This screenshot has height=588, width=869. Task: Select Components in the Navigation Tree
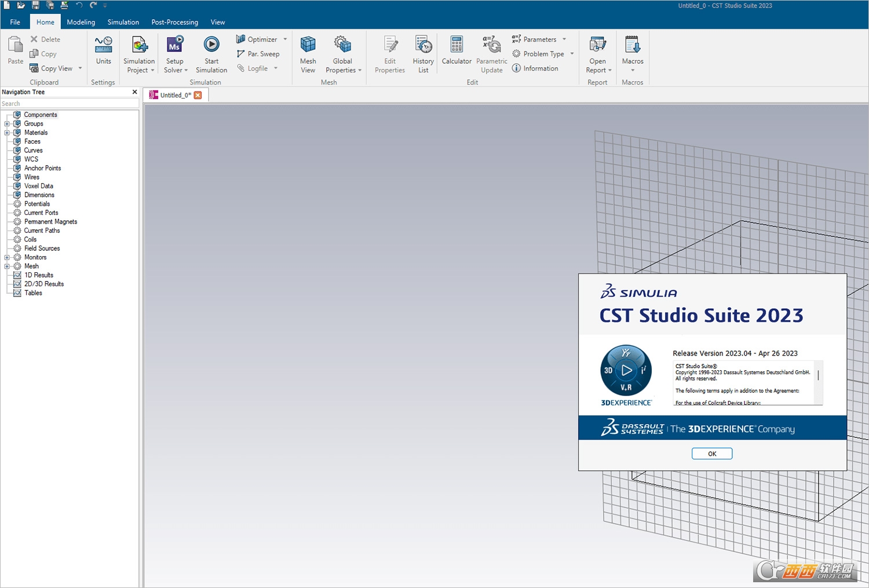[x=41, y=115]
